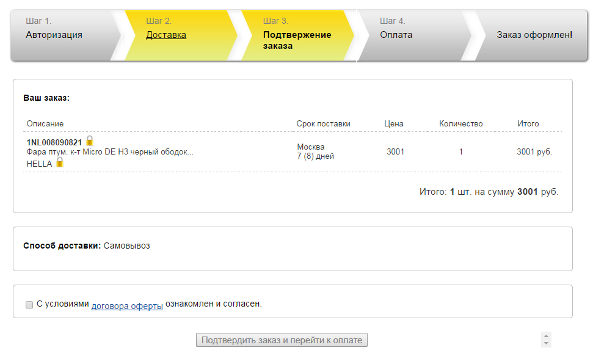593x364 pixels.
Task: Tick the offer agreement consent checkbox
Action: 29,304
